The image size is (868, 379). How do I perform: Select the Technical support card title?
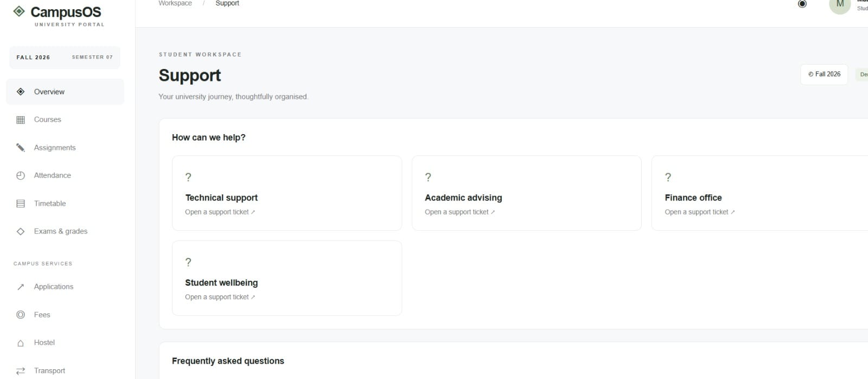tap(221, 198)
